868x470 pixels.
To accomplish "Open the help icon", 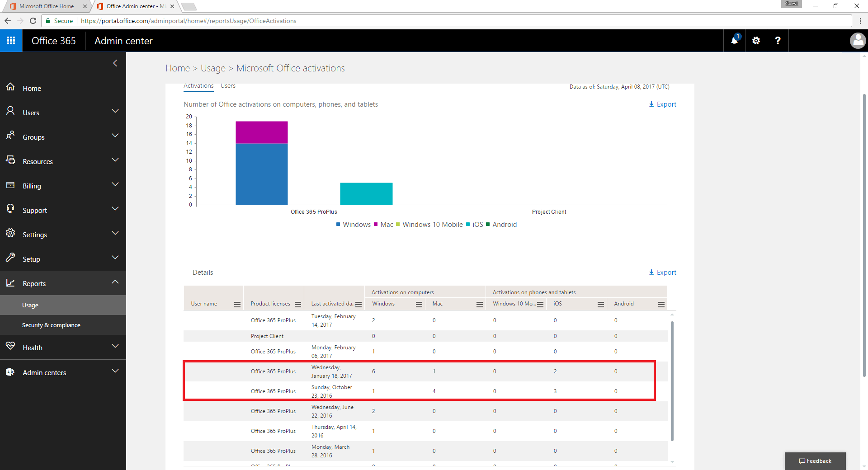I will point(777,41).
